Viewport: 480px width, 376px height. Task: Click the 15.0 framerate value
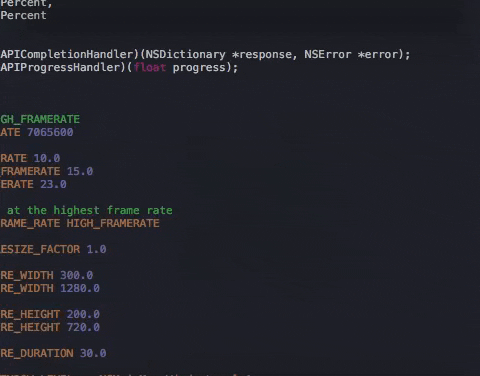coord(80,171)
